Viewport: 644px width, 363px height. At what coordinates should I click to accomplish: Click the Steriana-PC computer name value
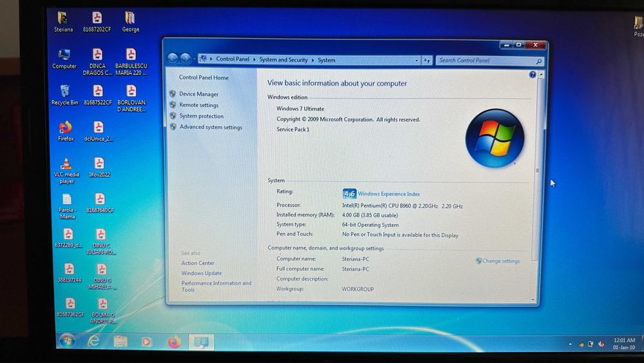(355, 259)
